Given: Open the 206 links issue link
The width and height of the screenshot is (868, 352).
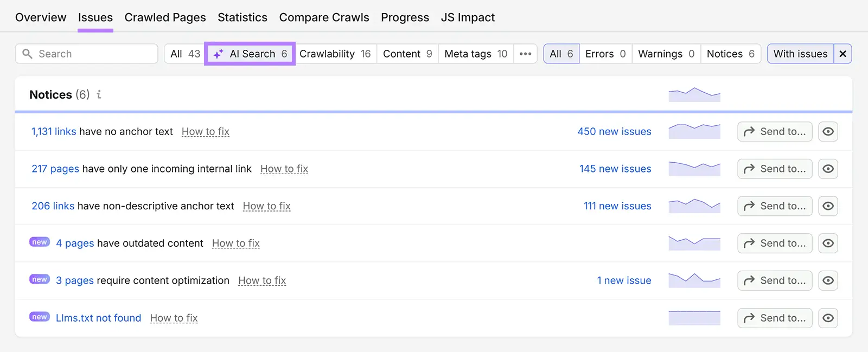Looking at the screenshot, I should pyautogui.click(x=53, y=206).
